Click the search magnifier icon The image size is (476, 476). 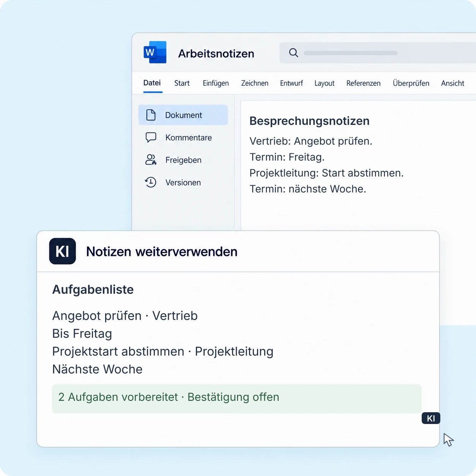[293, 53]
